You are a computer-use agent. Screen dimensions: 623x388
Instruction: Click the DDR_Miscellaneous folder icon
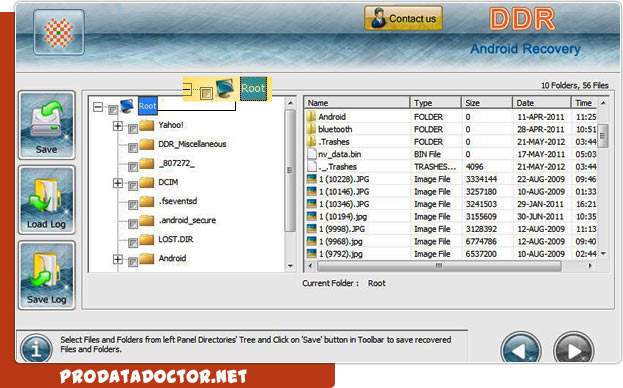(147, 144)
